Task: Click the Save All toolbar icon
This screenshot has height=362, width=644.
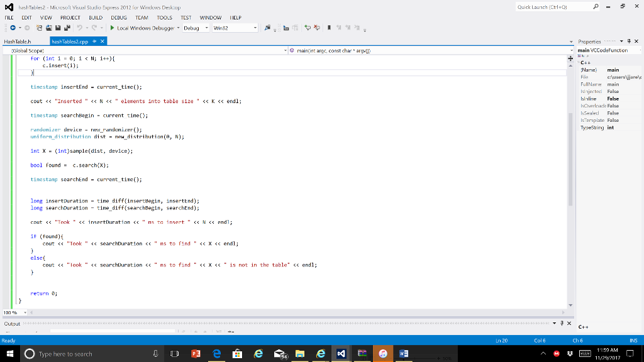Action: pos(67,28)
